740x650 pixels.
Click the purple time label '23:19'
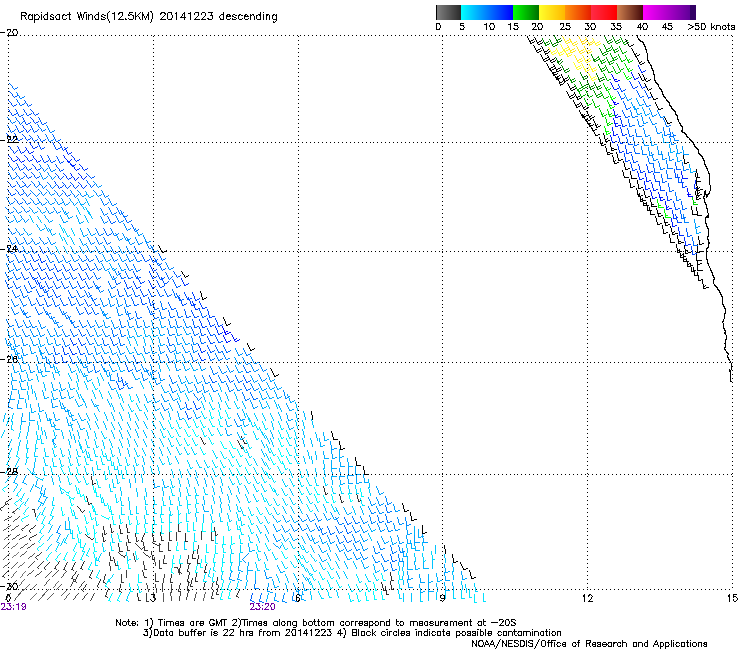(x=13, y=607)
